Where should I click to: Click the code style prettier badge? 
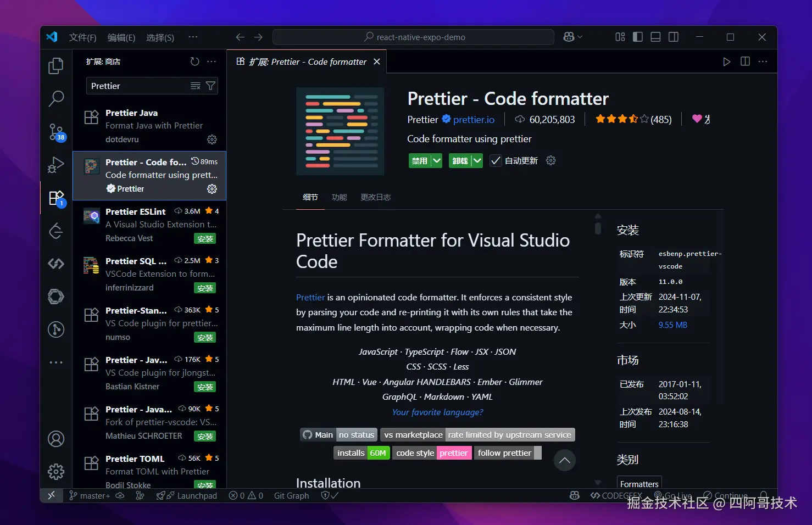pyautogui.click(x=432, y=453)
